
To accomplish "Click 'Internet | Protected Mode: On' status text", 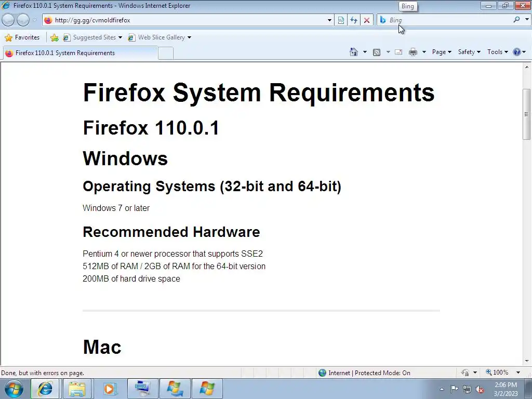I will tap(369, 373).
